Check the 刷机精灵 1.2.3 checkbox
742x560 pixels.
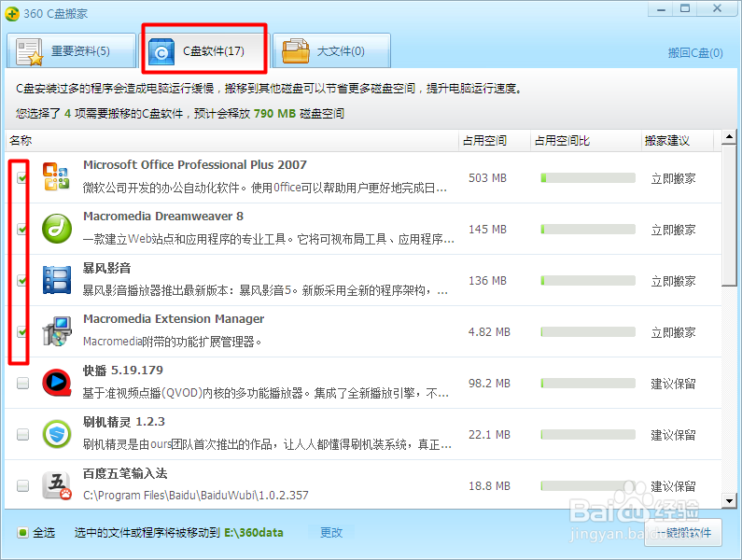click(22, 434)
